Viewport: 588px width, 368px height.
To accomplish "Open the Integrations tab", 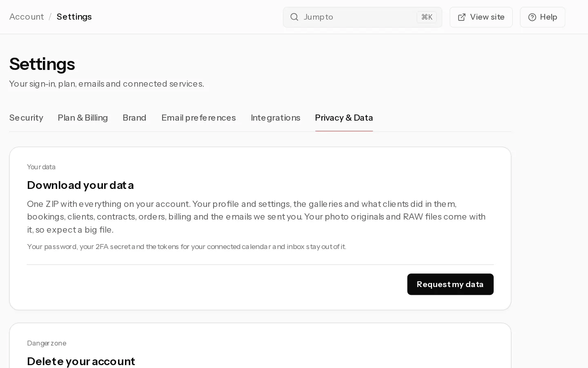I will pyautogui.click(x=276, y=118).
